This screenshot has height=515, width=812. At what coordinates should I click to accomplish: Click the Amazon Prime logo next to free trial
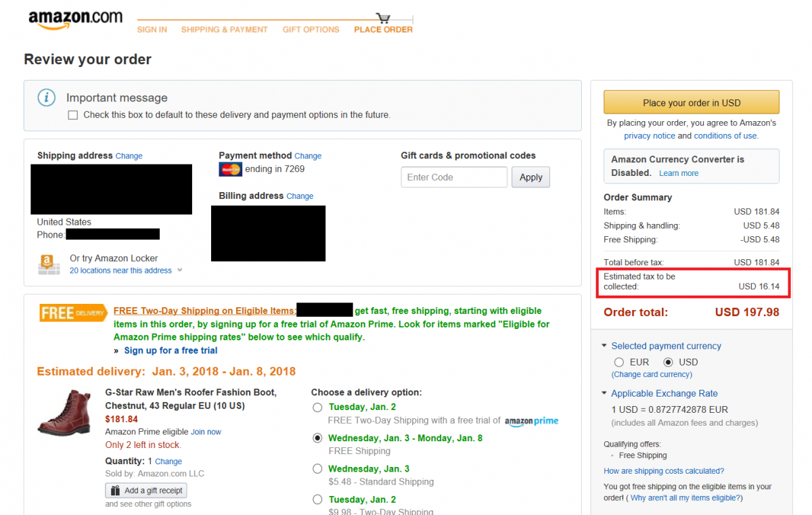[x=531, y=421]
